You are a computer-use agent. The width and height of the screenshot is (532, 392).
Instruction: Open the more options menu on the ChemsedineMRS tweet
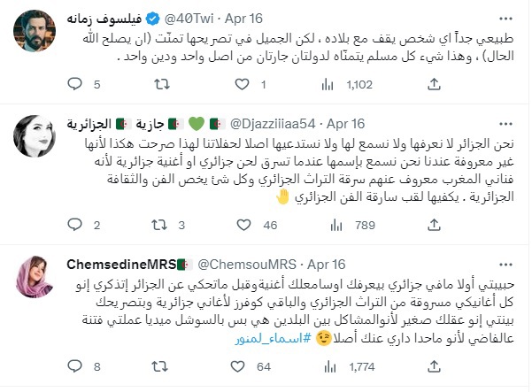505,265
